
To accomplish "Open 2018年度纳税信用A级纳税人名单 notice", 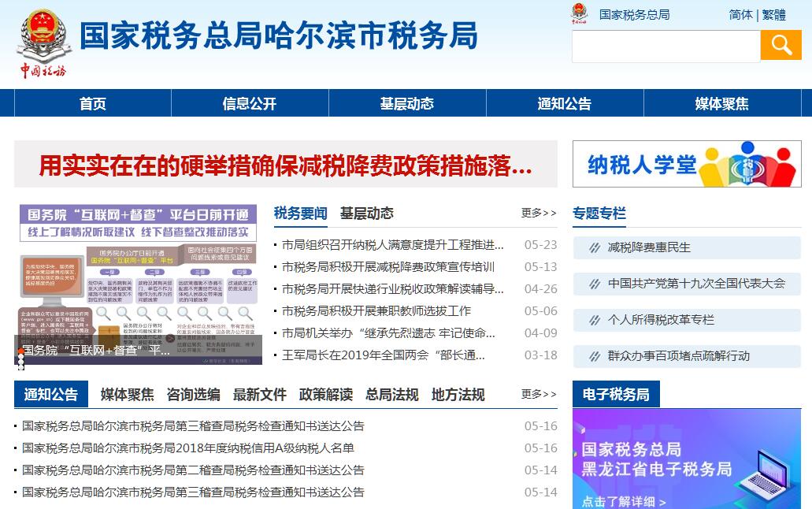I will [x=188, y=448].
